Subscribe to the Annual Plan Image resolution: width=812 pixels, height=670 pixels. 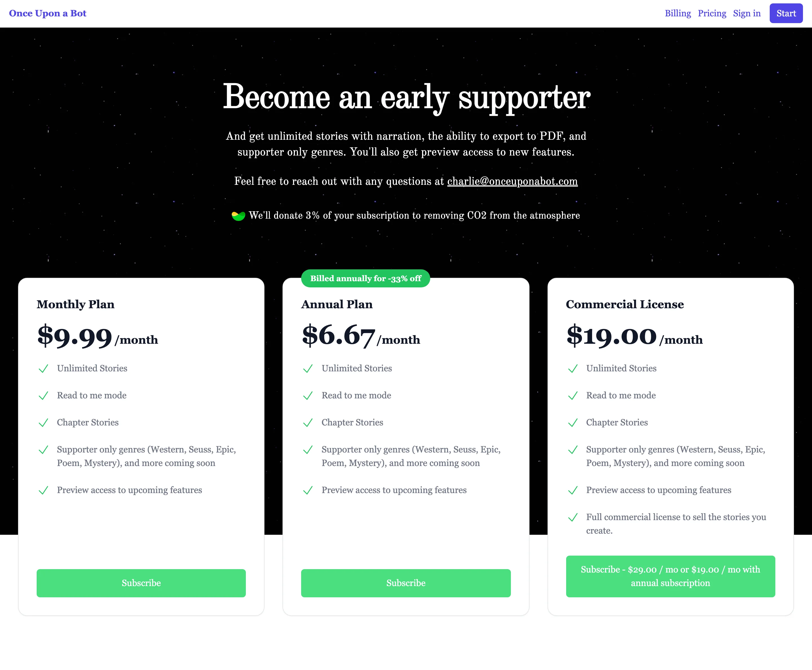pos(406,583)
